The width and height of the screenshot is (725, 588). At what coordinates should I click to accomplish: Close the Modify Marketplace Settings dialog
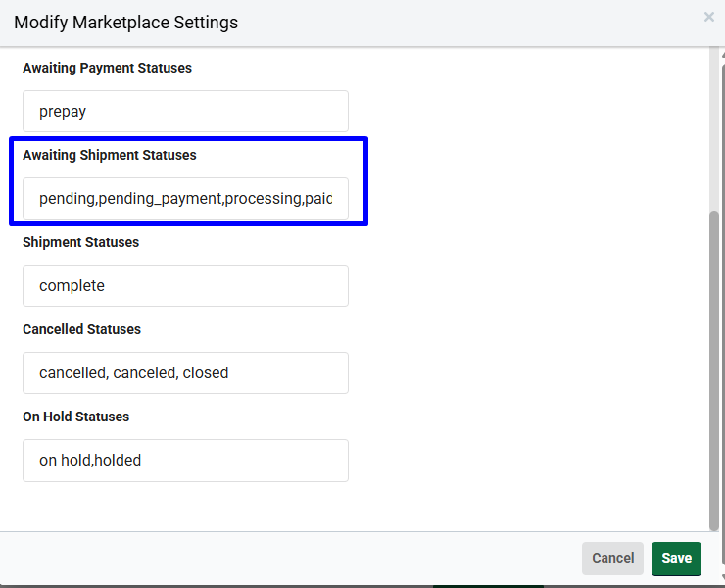(x=708, y=17)
